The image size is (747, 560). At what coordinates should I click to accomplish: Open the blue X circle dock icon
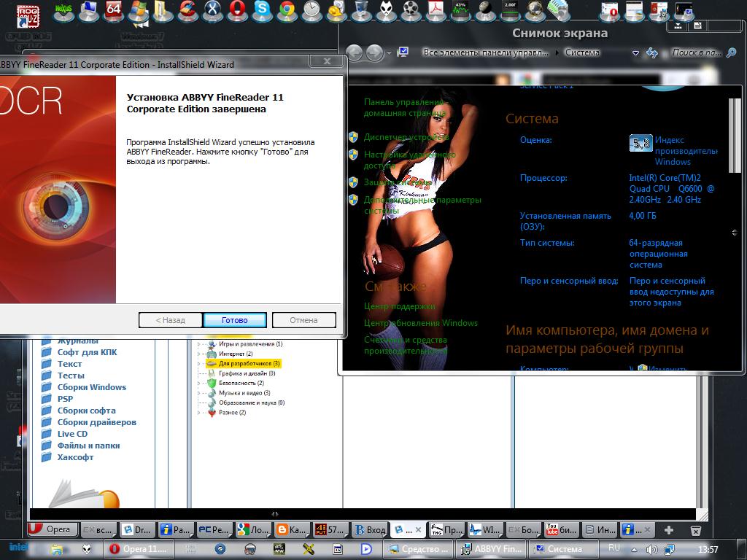(212, 10)
